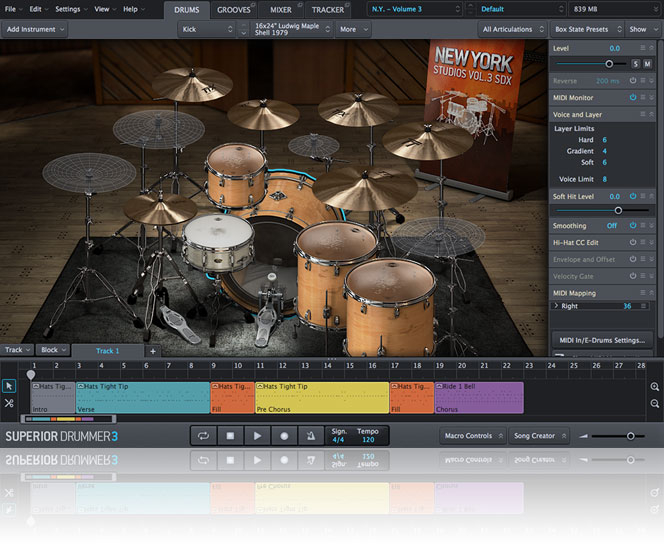Expand the Right MIDI mapping row

pos(556,306)
